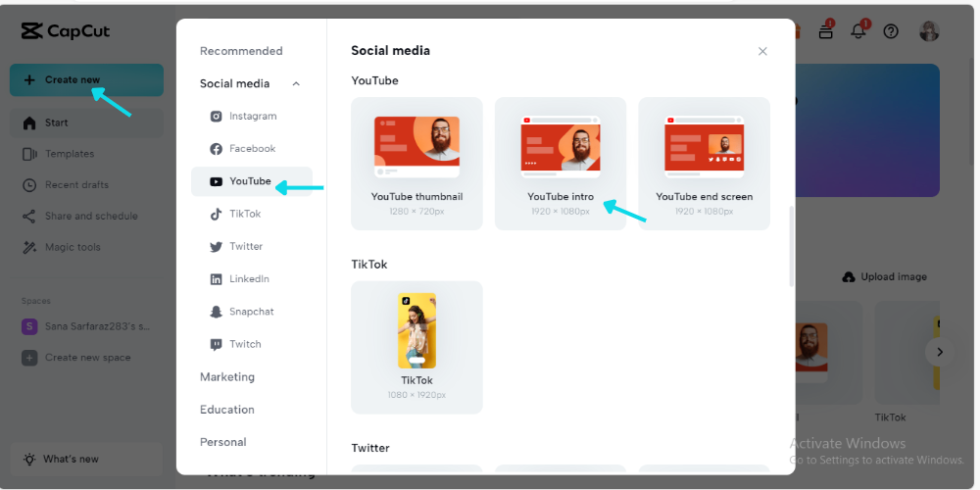This screenshot has width=980, height=490.
Task: Click Upload image in the background page
Action: coord(885,277)
